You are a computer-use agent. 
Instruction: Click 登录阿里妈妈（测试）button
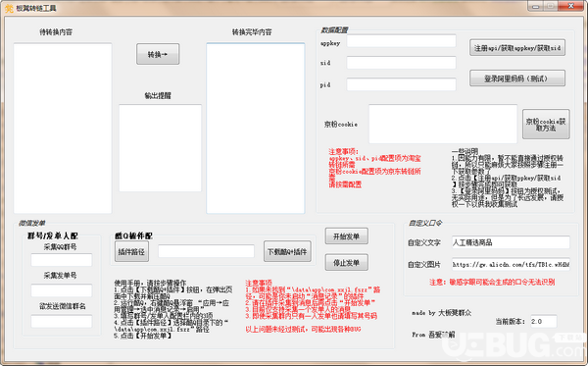point(517,78)
